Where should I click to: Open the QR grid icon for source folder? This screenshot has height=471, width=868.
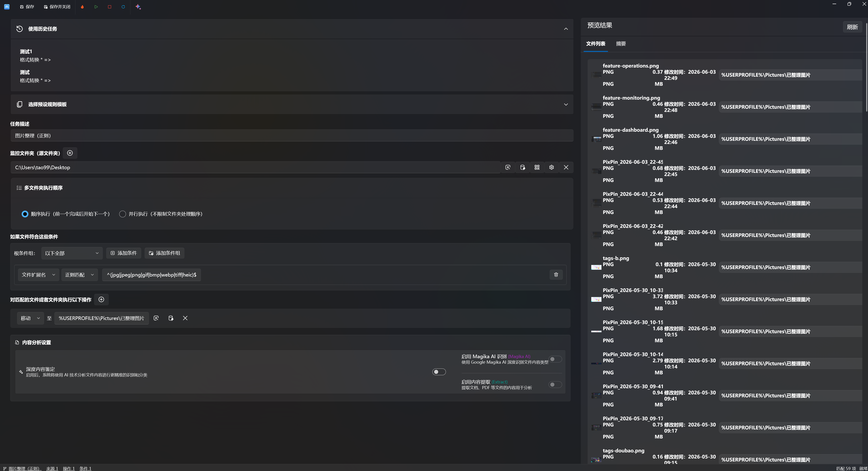tap(537, 167)
